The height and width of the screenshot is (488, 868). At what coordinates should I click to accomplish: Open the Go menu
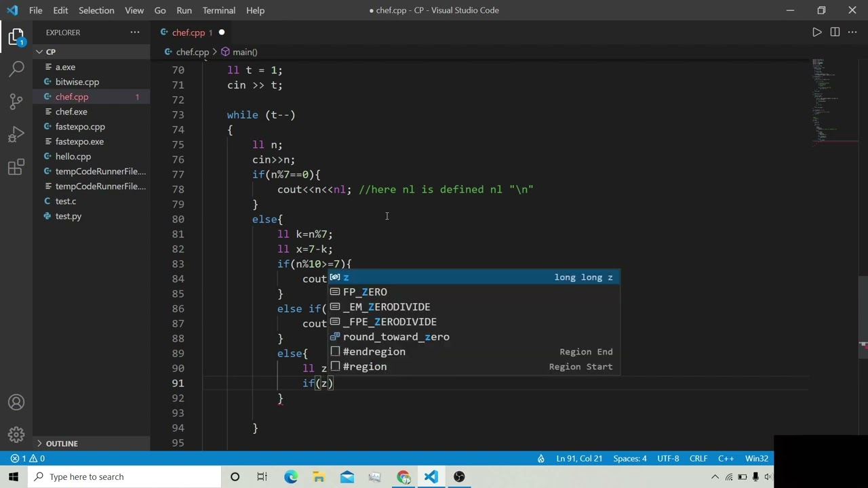tap(160, 10)
